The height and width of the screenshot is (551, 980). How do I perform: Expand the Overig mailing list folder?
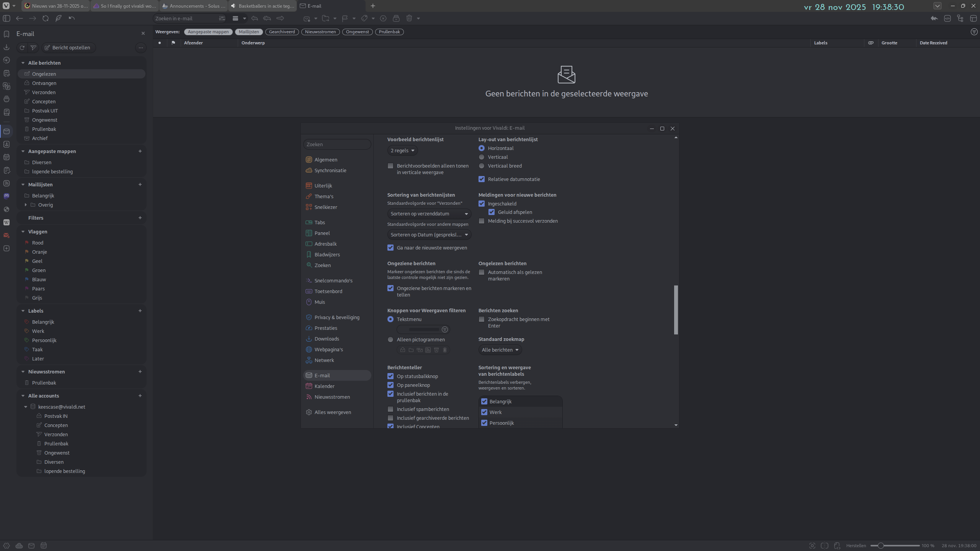click(x=26, y=205)
